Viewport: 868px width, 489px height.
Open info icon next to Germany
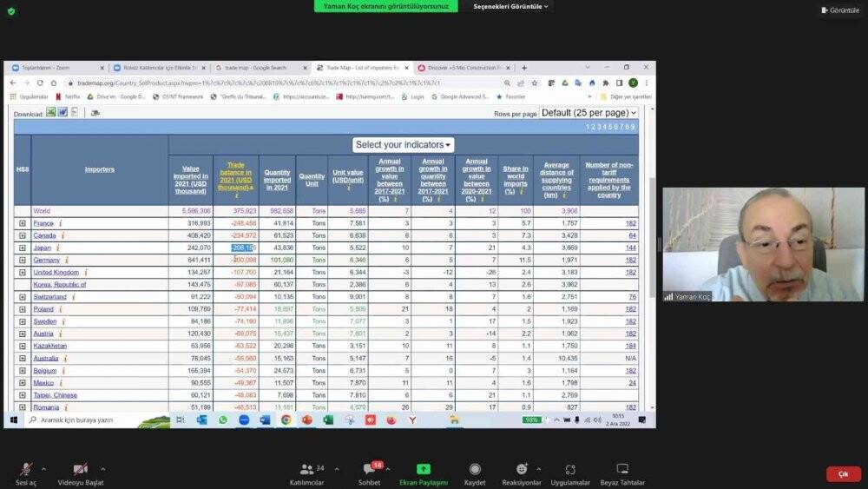click(67, 260)
